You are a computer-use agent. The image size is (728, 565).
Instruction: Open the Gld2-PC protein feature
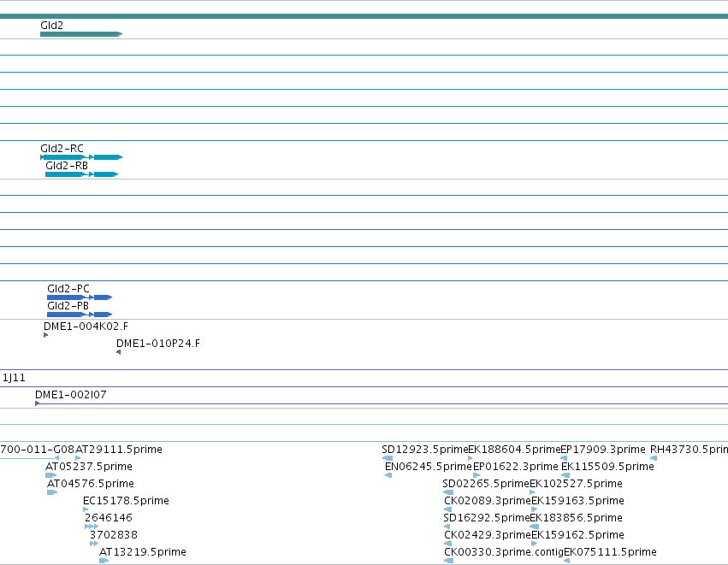click(80, 297)
